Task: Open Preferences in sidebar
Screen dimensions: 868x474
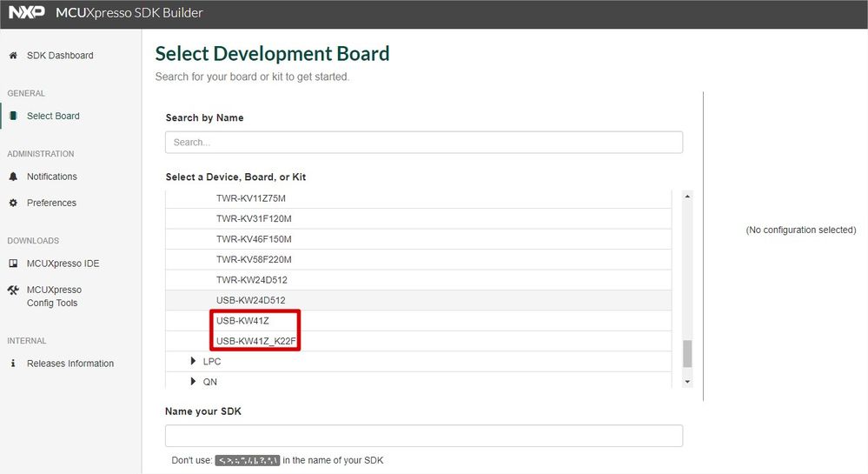Action: pyautogui.click(x=51, y=203)
